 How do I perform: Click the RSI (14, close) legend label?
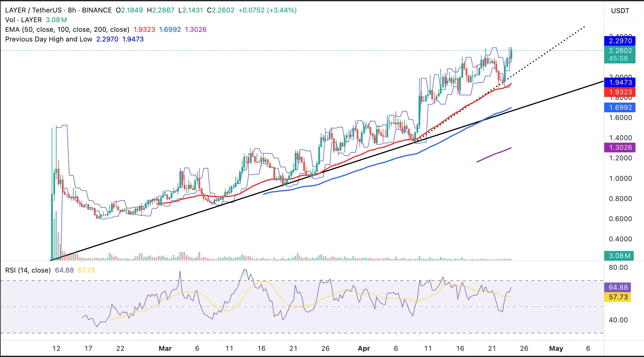tap(28, 270)
